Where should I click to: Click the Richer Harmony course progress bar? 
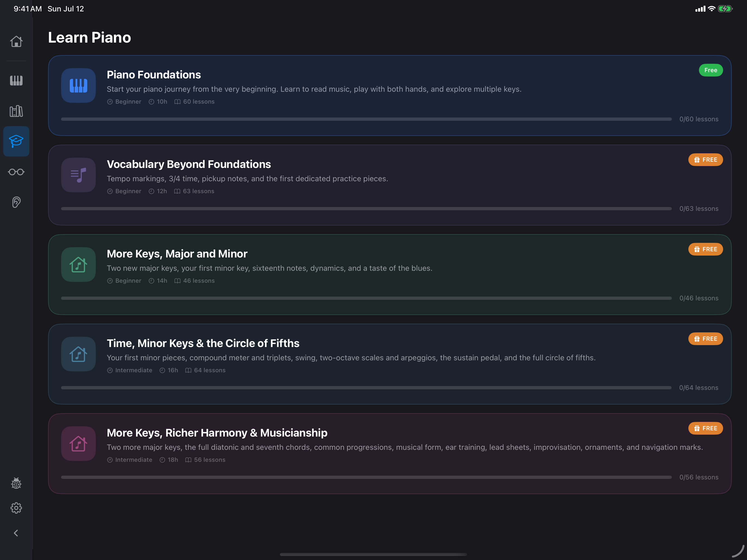(x=366, y=477)
